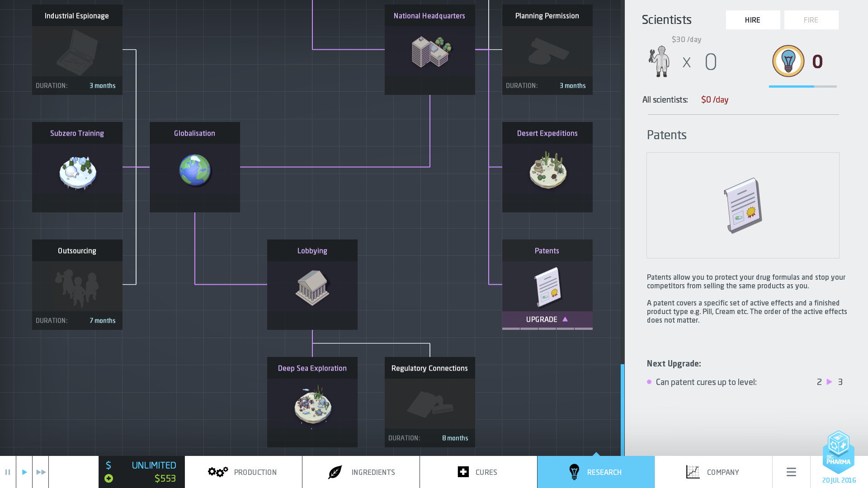Click the Lobbying research building icon
This screenshot has height=488, width=868.
(312, 288)
